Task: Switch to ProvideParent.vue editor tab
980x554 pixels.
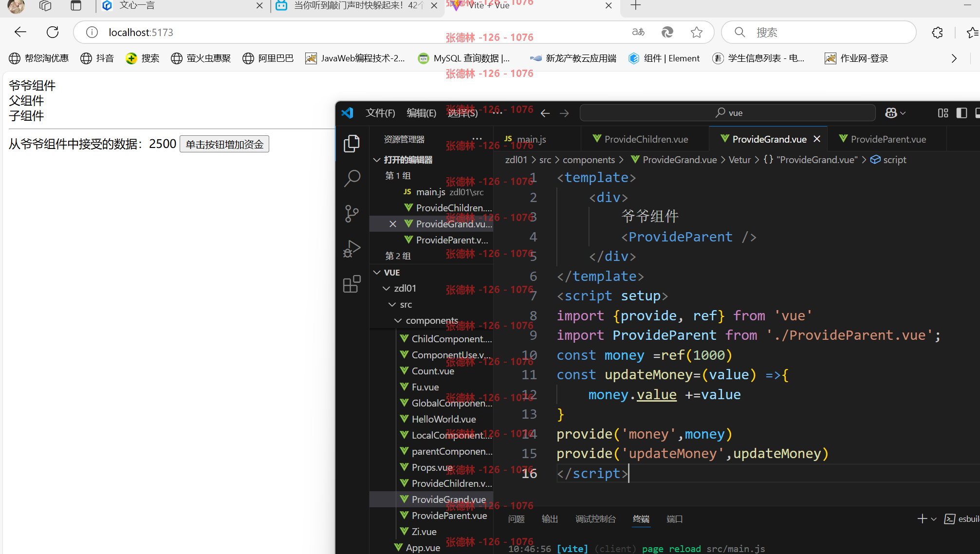Action: [888, 139]
